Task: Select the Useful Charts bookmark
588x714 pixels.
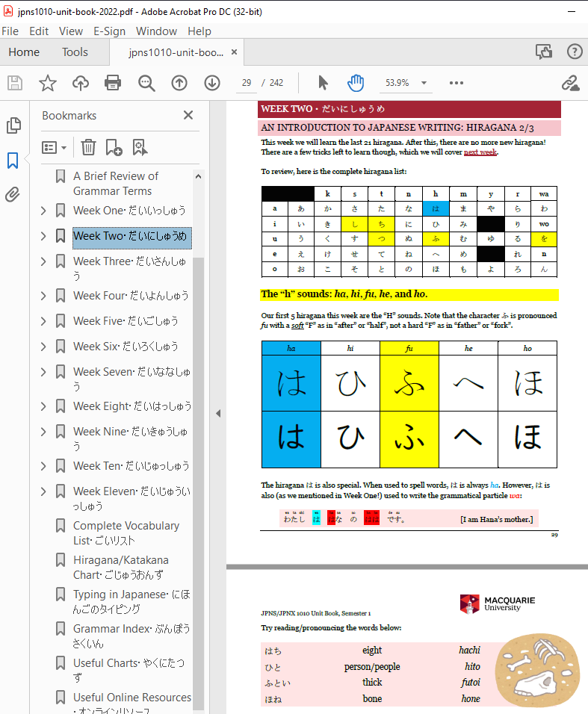Action: pos(129,670)
